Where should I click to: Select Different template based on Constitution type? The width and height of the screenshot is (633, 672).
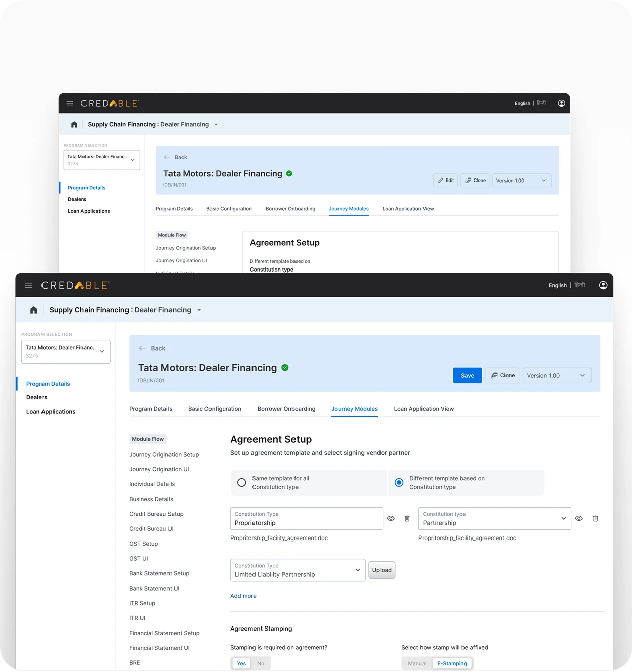point(466,483)
